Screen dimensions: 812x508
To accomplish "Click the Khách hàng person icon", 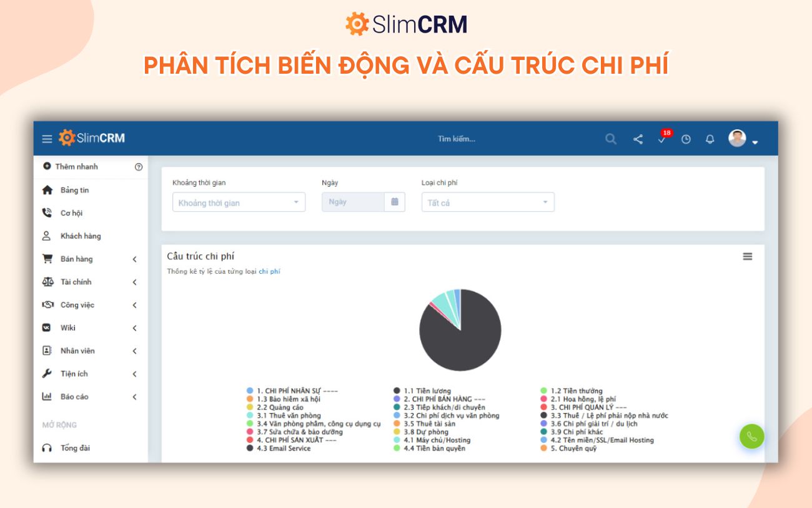I will (x=46, y=236).
